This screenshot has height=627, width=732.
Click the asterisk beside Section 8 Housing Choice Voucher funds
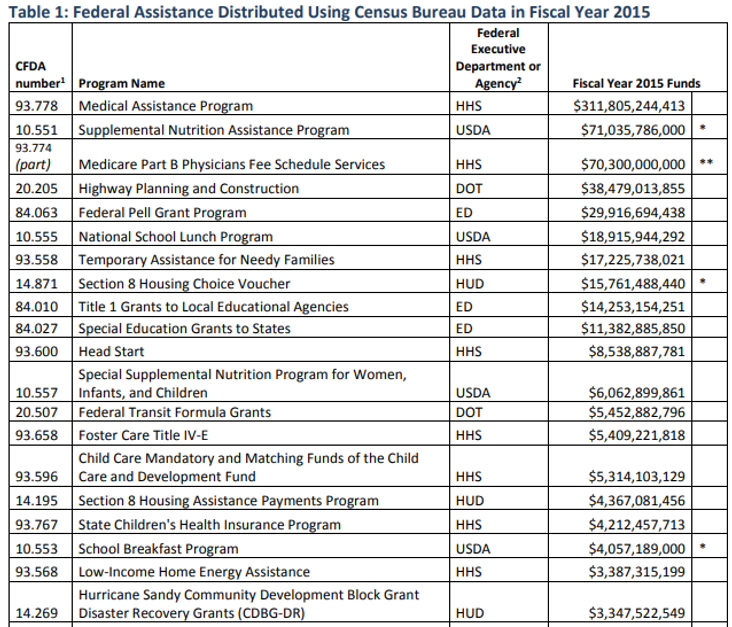click(704, 284)
